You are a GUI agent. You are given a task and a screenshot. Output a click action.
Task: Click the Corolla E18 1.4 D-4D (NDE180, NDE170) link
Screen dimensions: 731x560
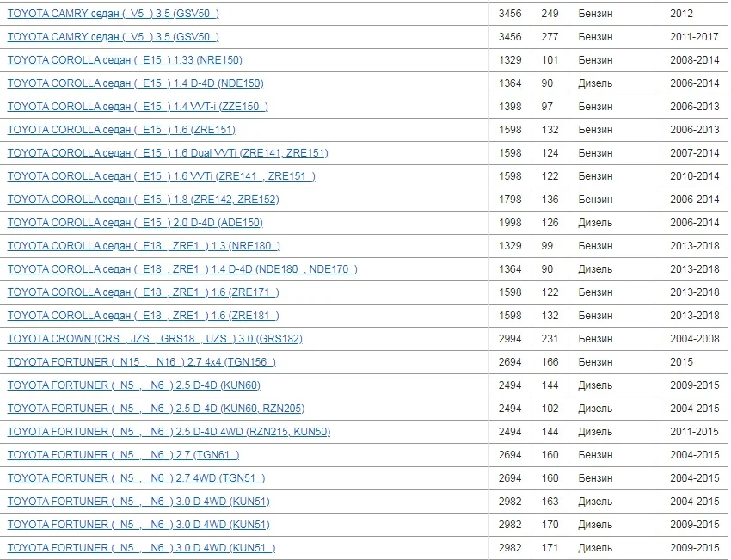tap(182, 269)
